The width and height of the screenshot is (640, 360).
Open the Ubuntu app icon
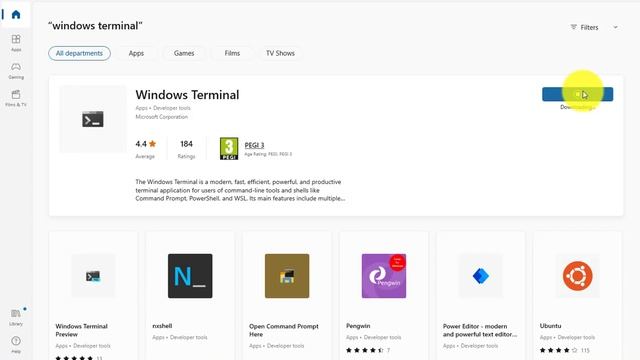578,276
